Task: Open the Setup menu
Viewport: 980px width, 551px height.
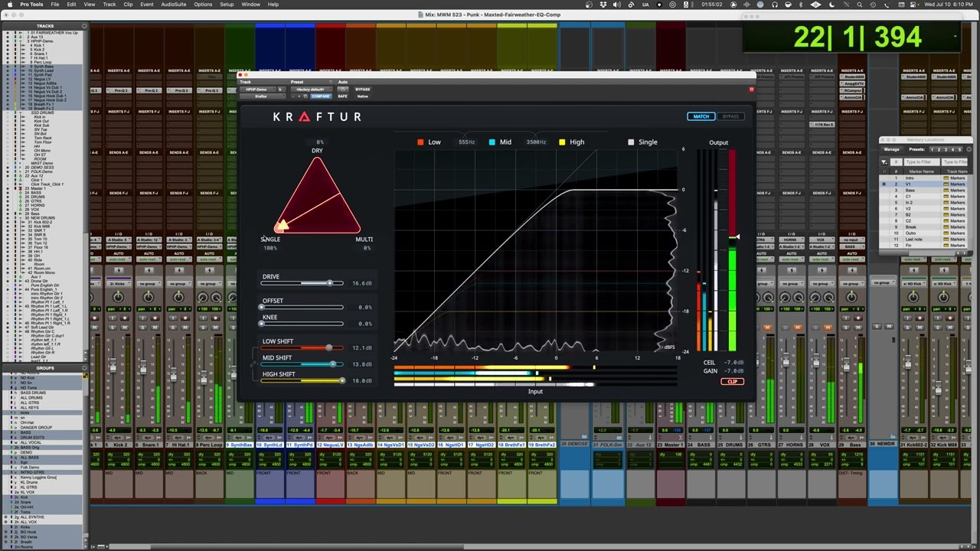Action: click(227, 5)
